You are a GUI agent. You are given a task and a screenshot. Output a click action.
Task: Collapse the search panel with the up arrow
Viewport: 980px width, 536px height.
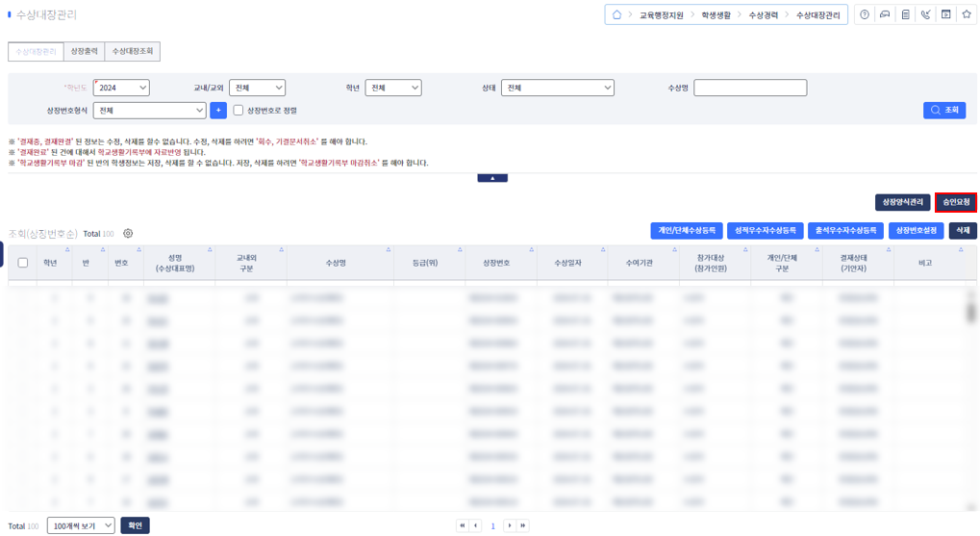pyautogui.click(x=492, y=178)
